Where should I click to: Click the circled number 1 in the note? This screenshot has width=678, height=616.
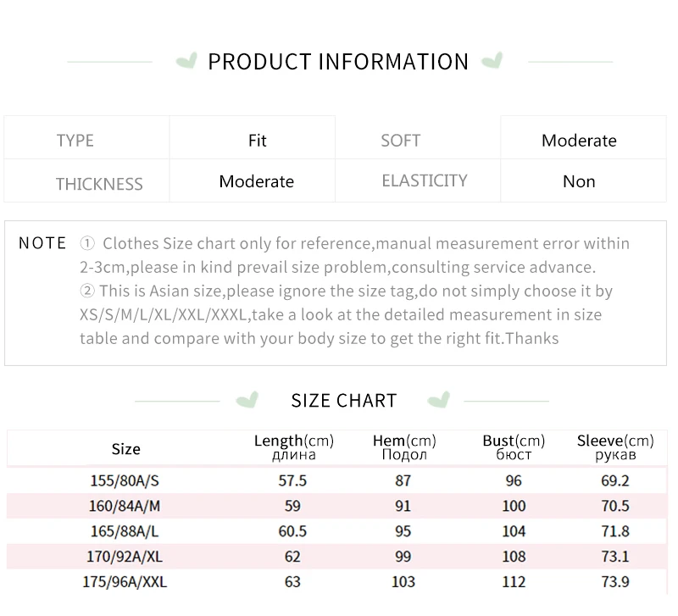87,243
